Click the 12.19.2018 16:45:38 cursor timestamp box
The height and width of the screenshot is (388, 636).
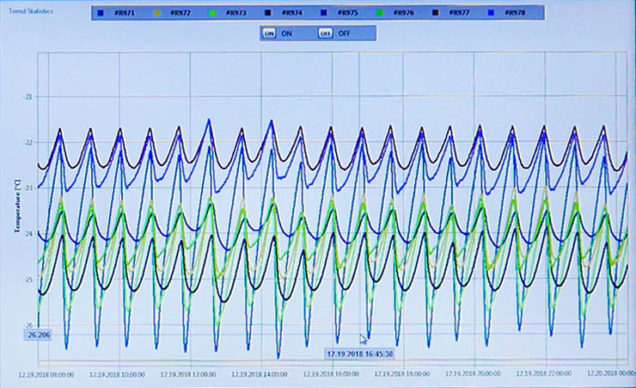tap(360, 354)
